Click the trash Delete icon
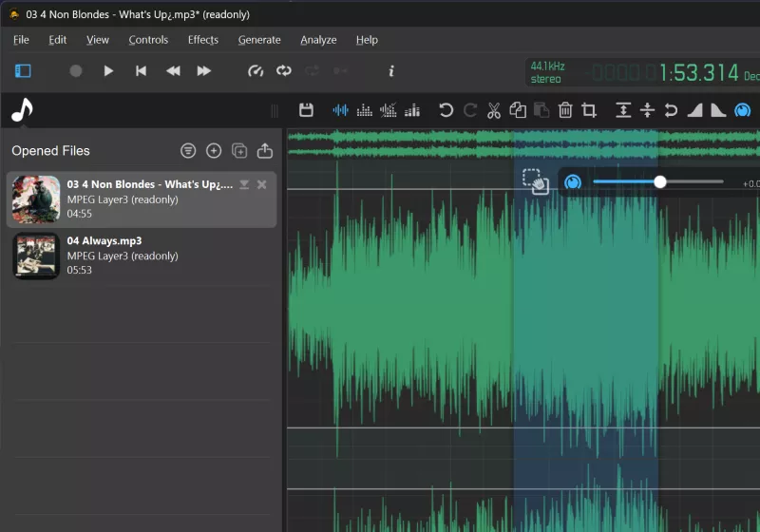This screenshot has height=532, width=760. [565, 110]
